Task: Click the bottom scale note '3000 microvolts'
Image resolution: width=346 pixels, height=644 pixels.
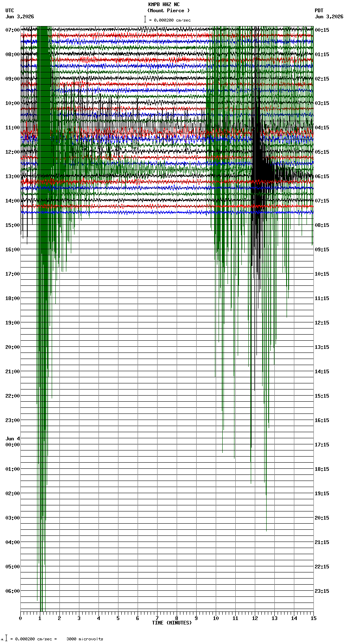Action: click(85, 639)
